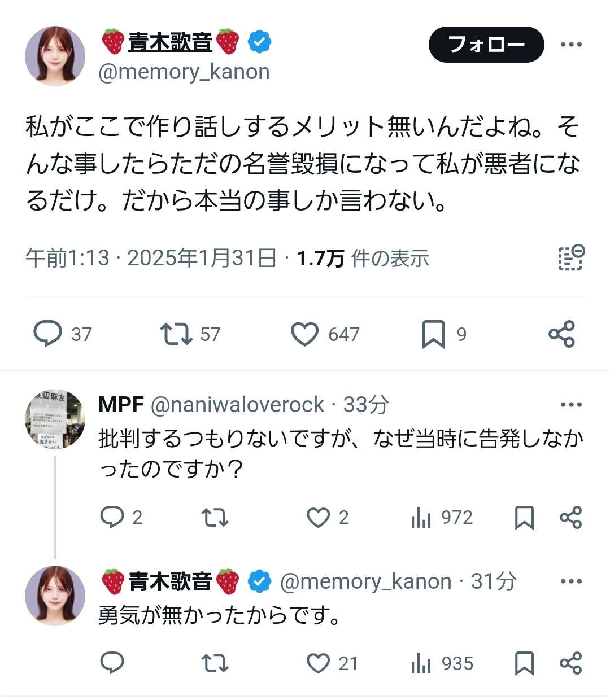Open more options on MPF reply
610x700 pixels.
571,405
